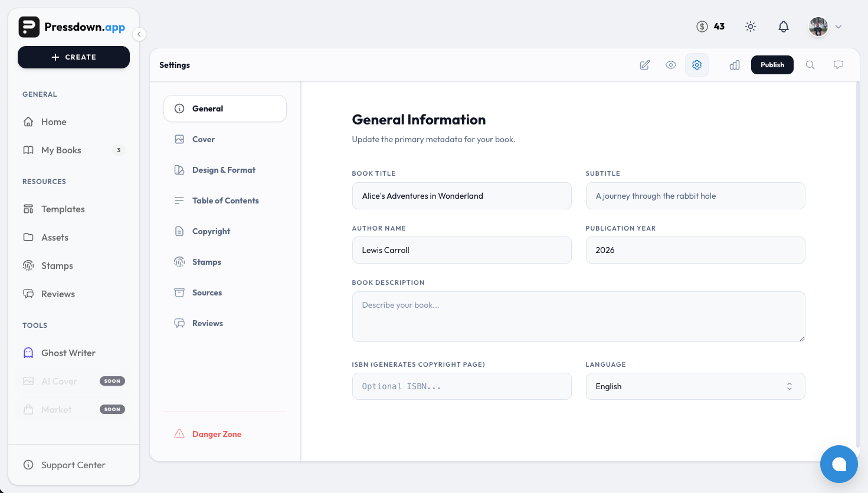This screenshot has width=868, height=493.
Task: Toggle the light/dark theme sun icon
Action: click(751, 27)
